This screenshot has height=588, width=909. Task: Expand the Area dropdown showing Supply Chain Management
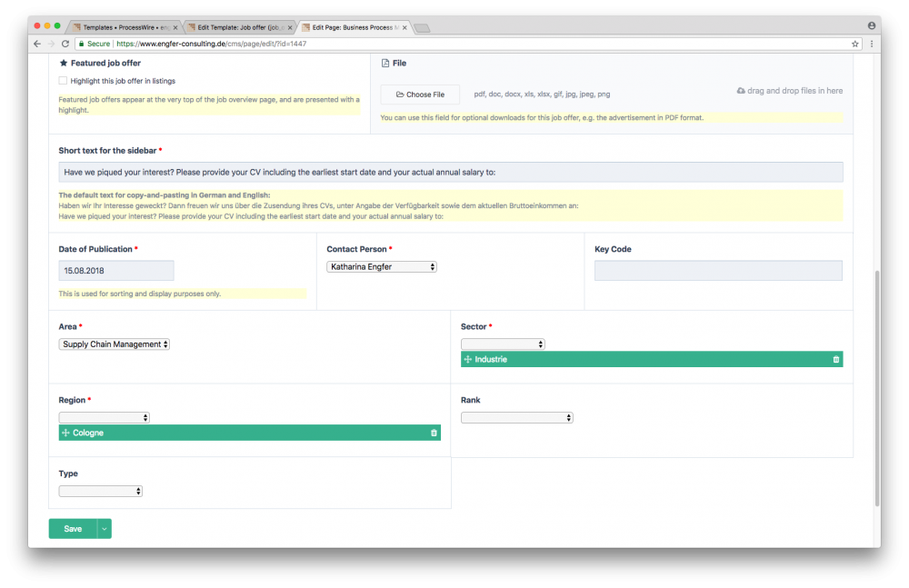click(115, 344)
